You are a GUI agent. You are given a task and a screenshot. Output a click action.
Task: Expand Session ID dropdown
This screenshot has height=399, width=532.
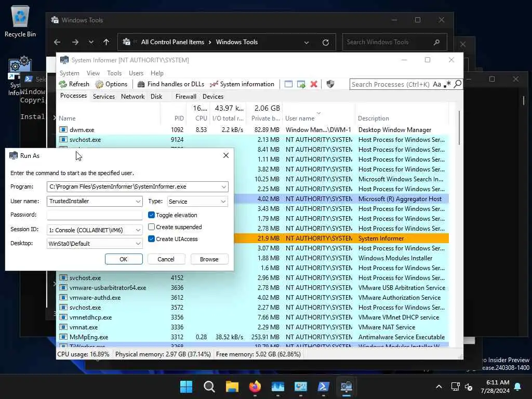click(x=138, y=230)
